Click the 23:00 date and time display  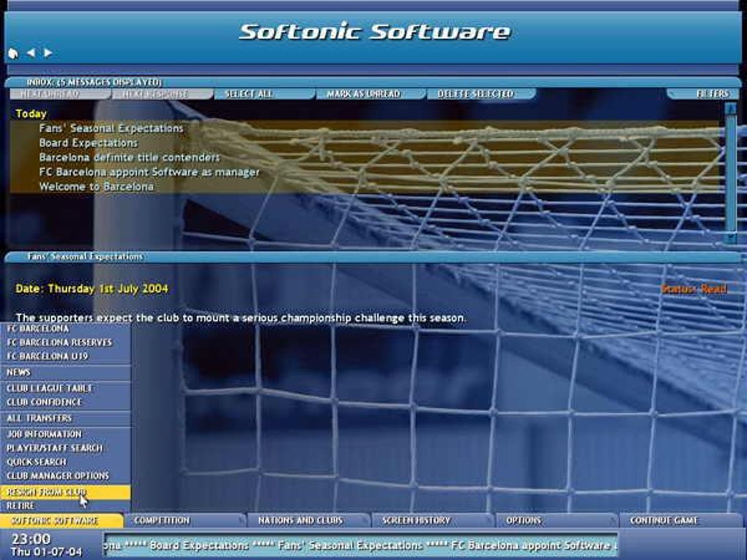47,545
